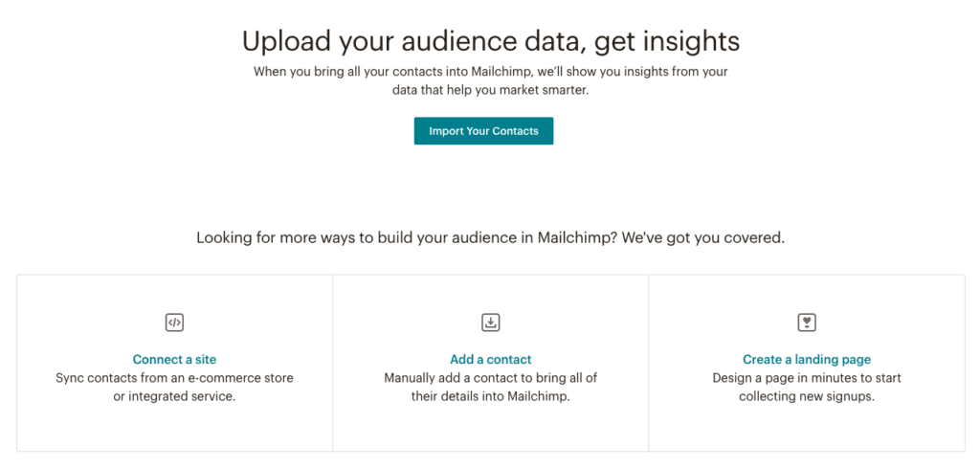Screen dimensions: 980x468
Task: Click the code brackets icon above Connect a site
Action: (x=174, y=323)
